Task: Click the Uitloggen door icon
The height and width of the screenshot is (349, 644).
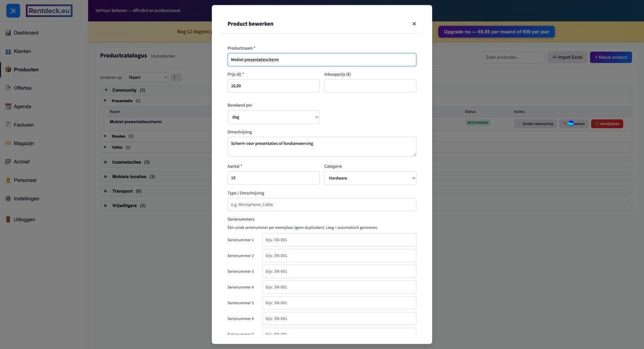Action: 8,219
